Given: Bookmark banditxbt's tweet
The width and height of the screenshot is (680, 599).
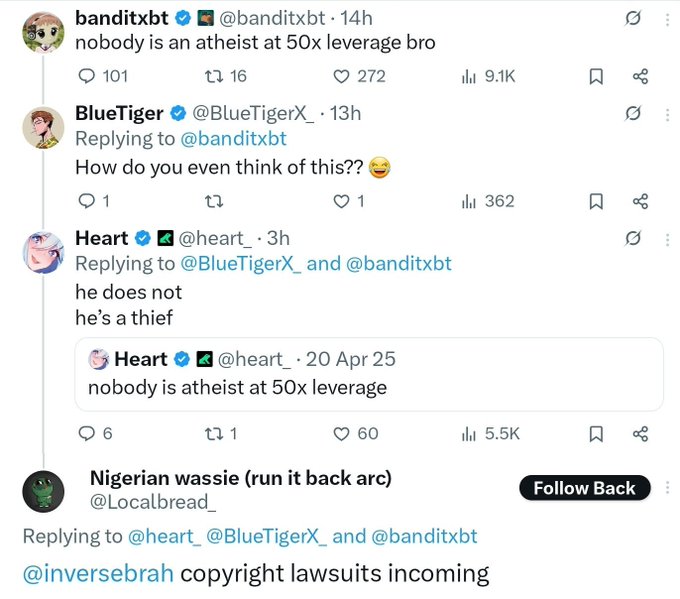Looking at the screenshot, I should [595, 76].
